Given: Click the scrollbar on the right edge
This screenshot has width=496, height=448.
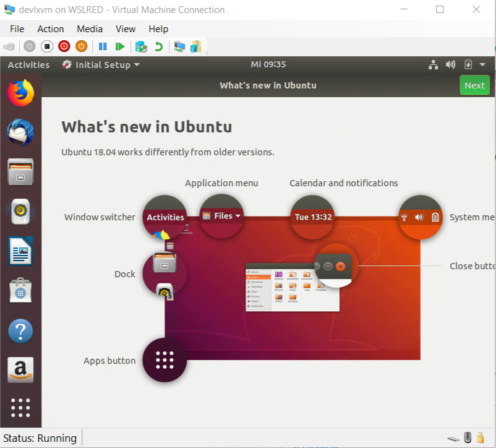Looking at the screenshot, I should point(493,248).
